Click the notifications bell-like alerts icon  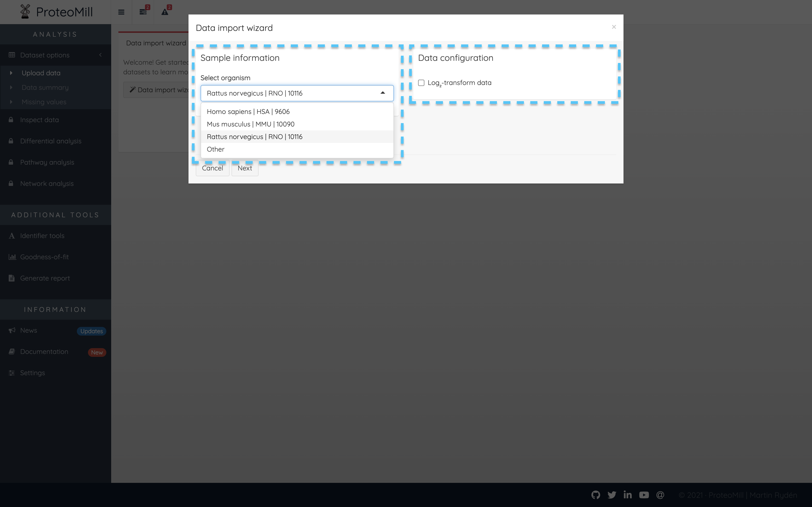click(166, 11)
